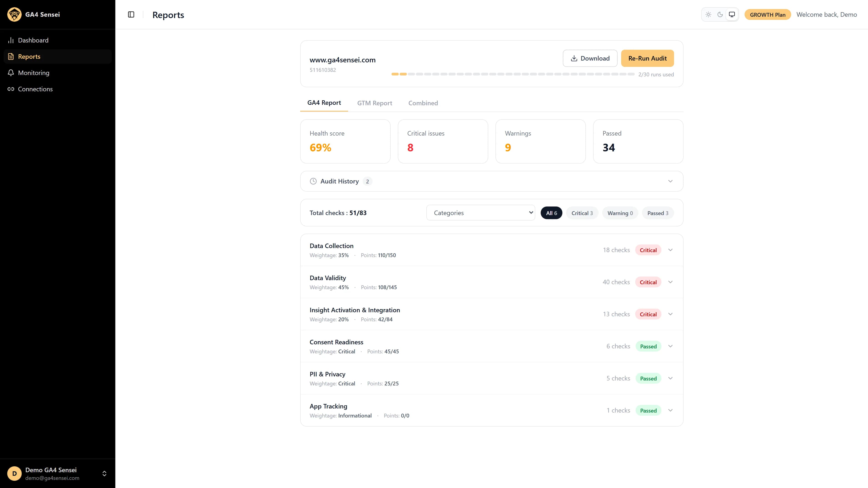Open Connections from sidebar
868x488 pixels.
click(x=58, y=89)
